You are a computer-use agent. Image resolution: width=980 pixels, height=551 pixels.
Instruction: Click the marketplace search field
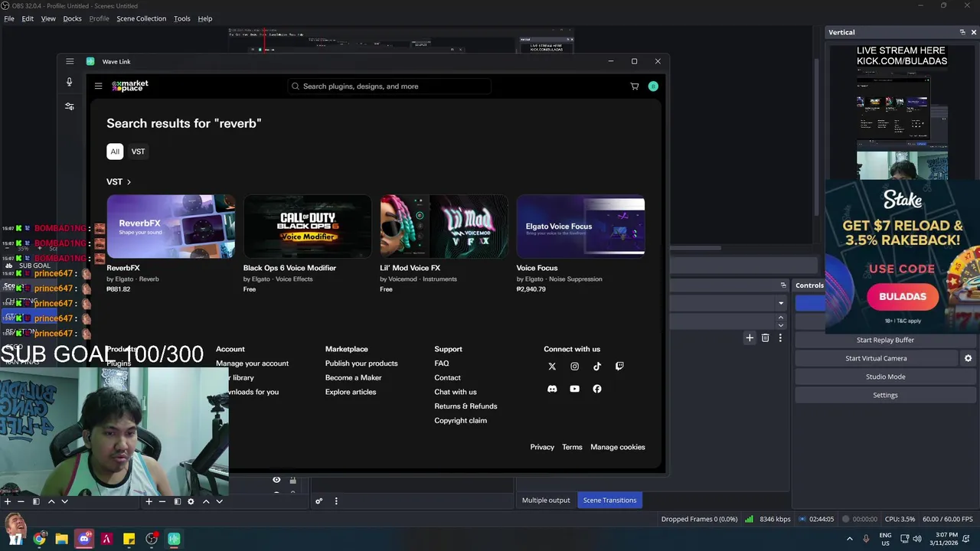coord(389,86)
